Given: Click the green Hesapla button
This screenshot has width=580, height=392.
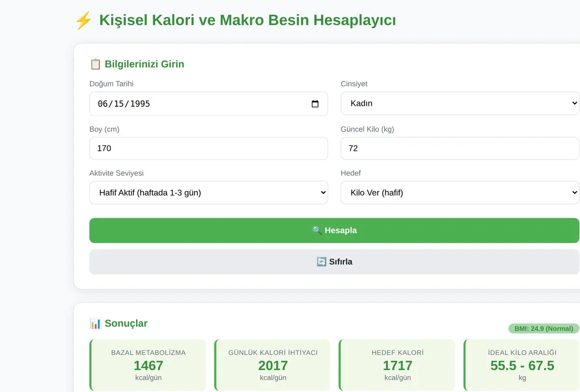Looking at the screenshot, I should coord(334,231).
